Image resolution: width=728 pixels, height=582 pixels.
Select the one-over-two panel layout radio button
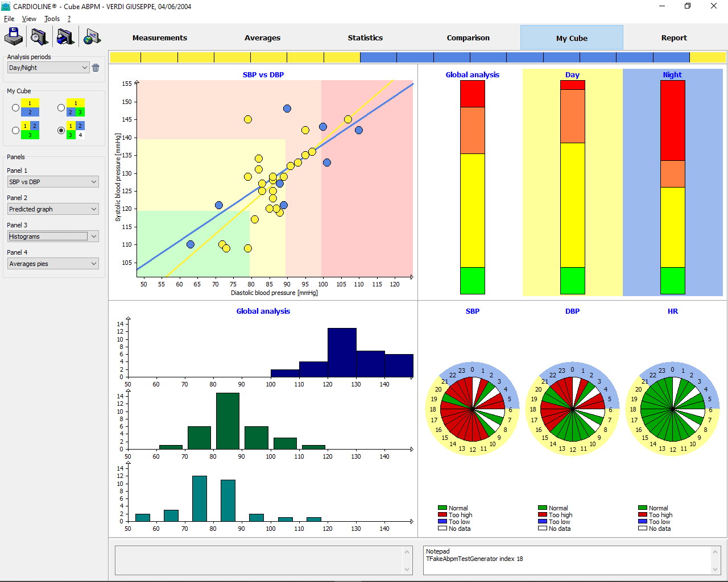coord(61,107)
